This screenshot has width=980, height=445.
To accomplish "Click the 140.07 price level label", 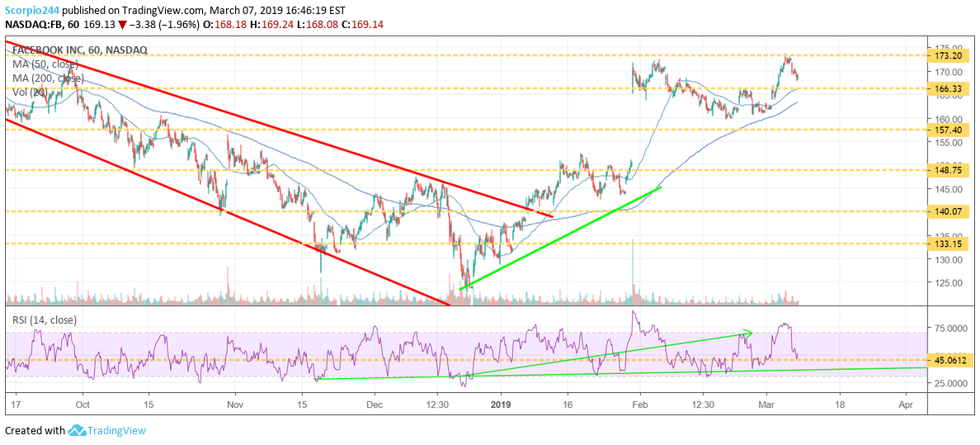I will (x=949, y=212).
